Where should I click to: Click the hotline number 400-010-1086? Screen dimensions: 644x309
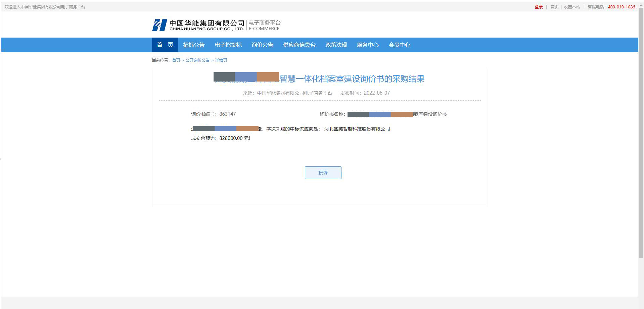coord(622,7)
